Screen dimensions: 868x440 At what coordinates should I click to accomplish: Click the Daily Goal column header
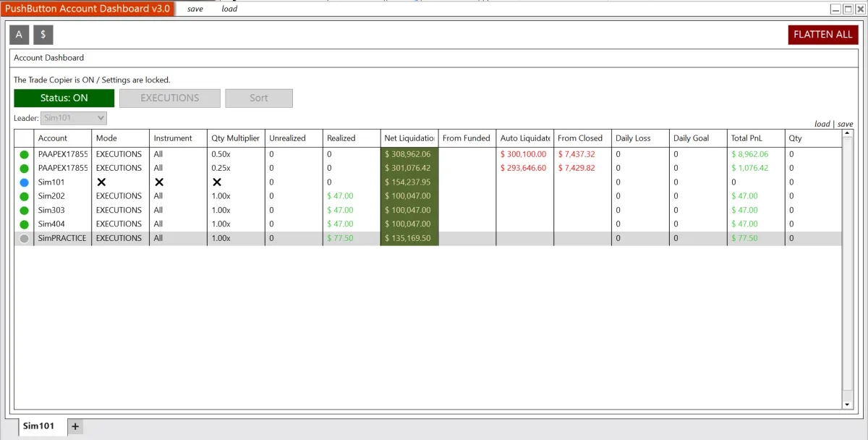point(699,138)
